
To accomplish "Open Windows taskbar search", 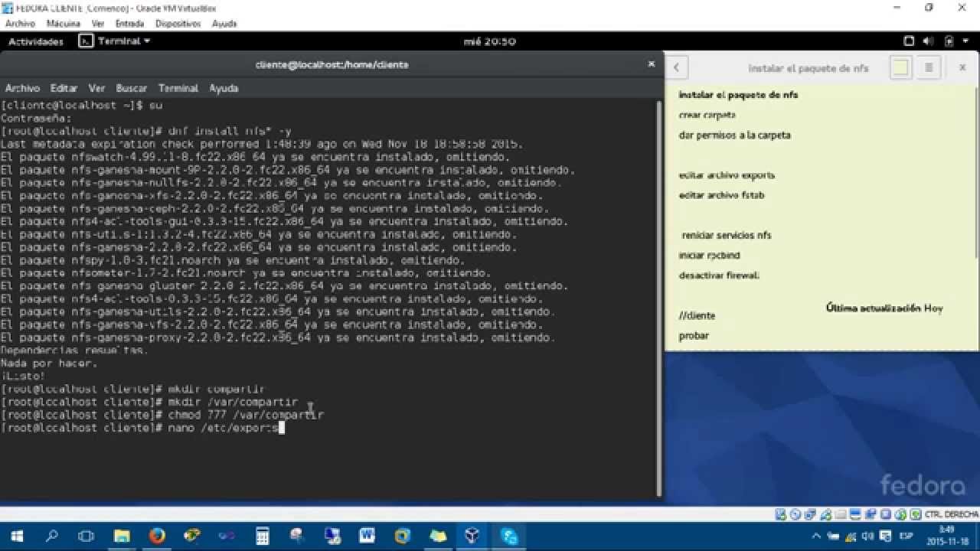I will click(51, 536).
